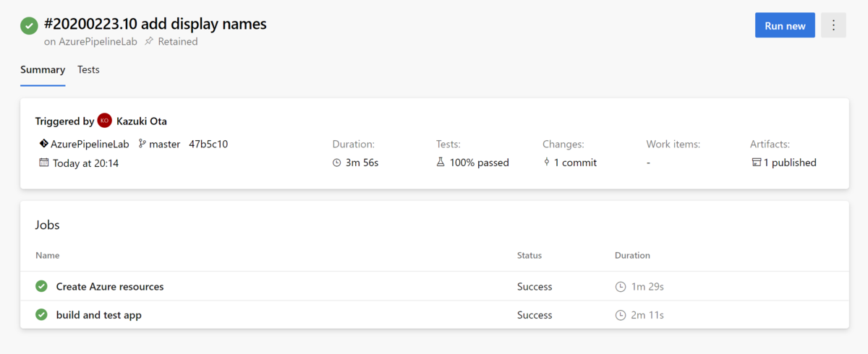Click the AzurePipelineLab repository icon
This screenshot has width=868, height=354.
[44, 144]
